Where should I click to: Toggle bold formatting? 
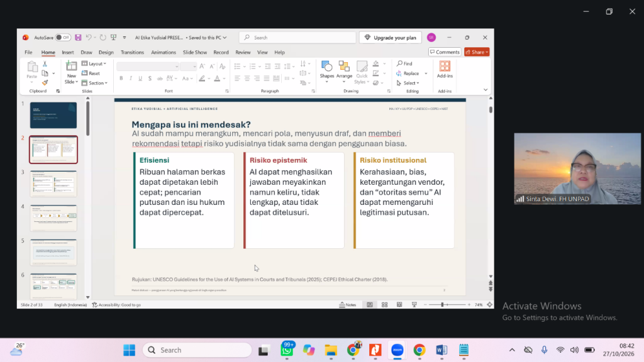[x=121, y=79]
